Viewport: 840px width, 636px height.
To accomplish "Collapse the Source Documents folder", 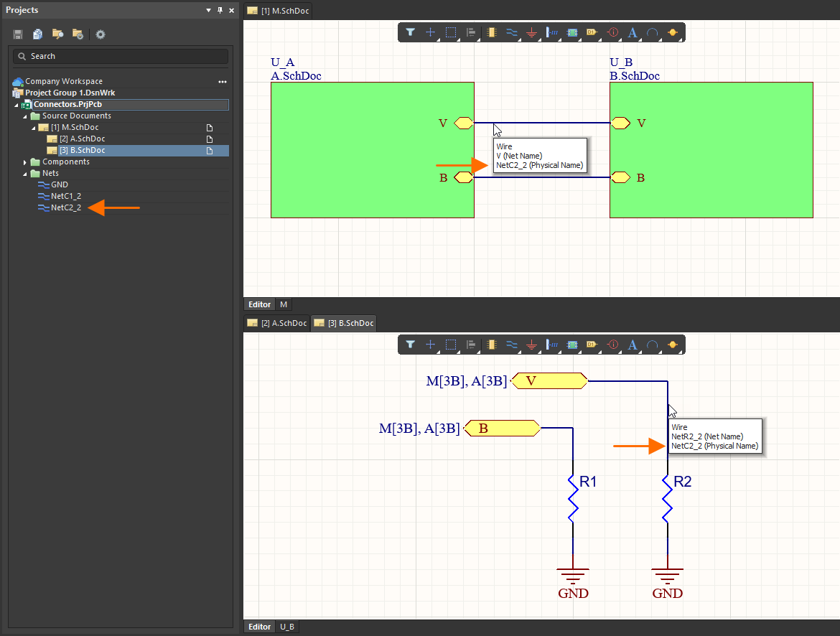I will tap(26, 116).
